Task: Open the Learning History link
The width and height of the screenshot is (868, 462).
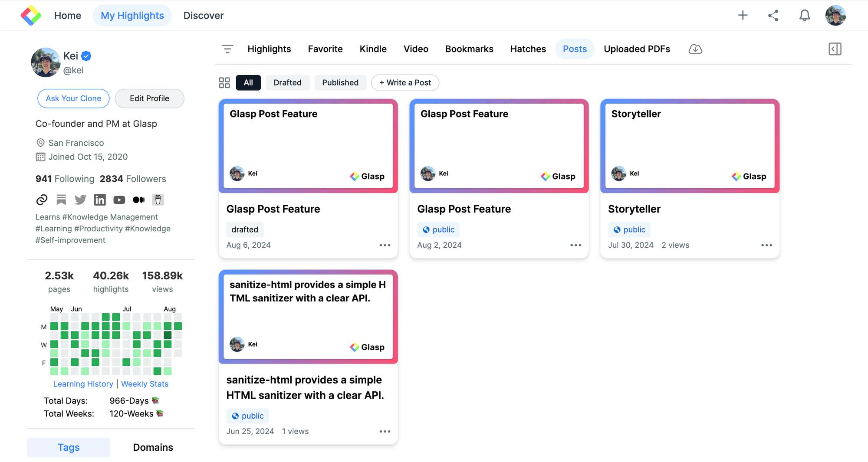Action: [83, 384]
